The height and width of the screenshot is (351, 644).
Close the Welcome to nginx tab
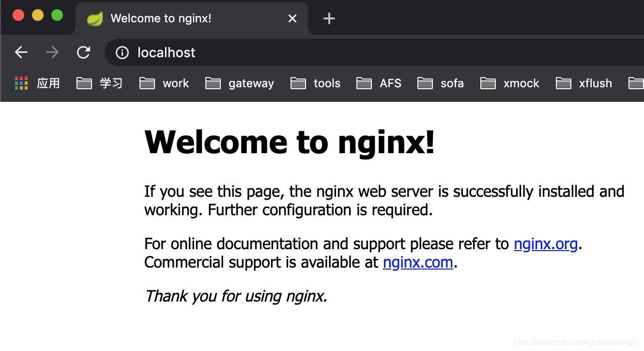click(292, 18)
